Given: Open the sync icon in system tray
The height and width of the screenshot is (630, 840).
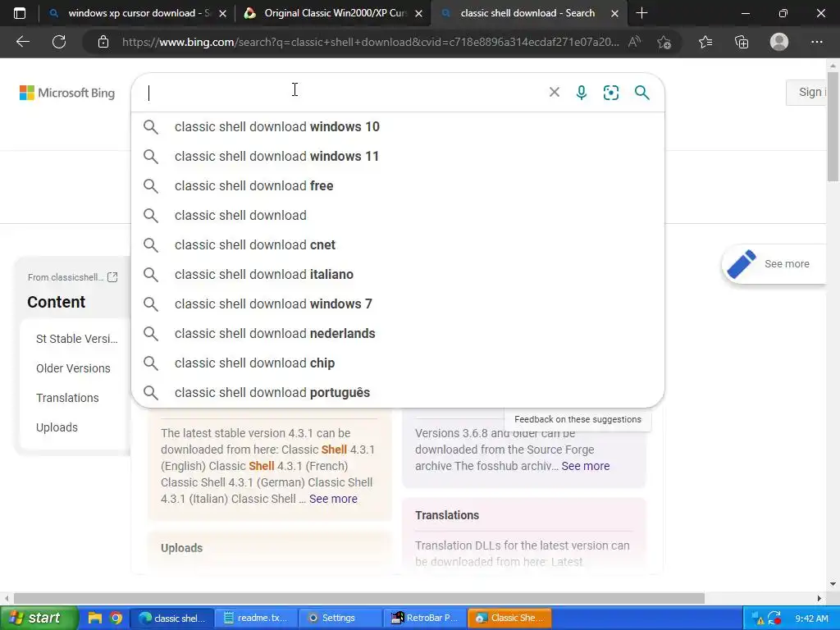Looking at the screenshot, I should (774, 618).
